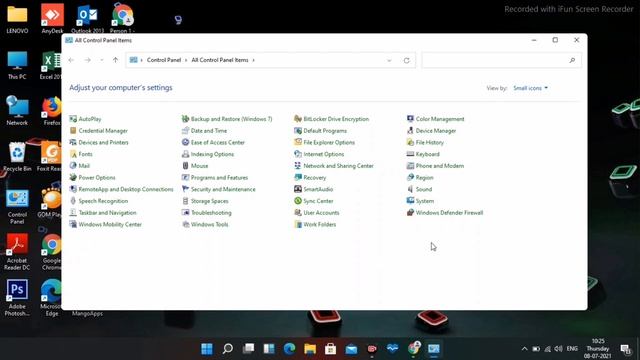The height and width of the screenshot is (360, 640).
Task: Open the AutoPlay icon
Action: (73, 119)
